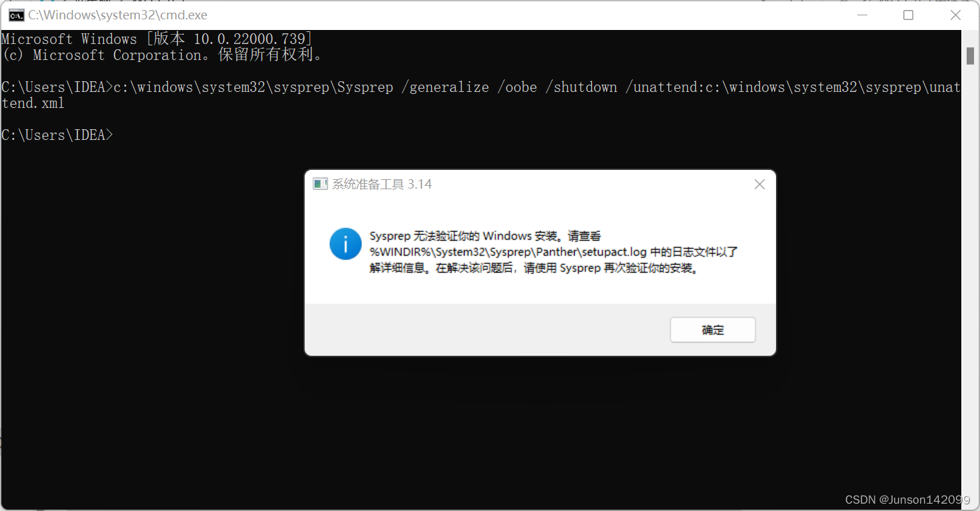Maximize the command prompt window
The width and height of the screenshot is (980, 511).
click(x=909, y=15)
